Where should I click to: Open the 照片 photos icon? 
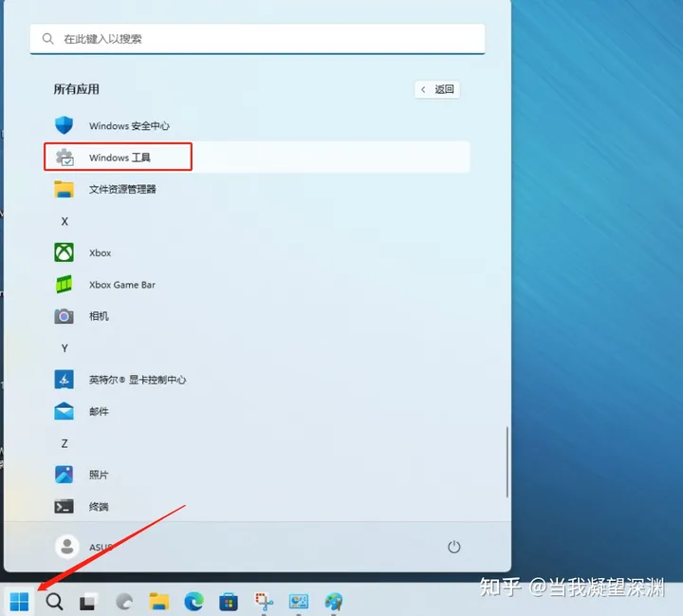pyautogui.click(x=65, y=475)
